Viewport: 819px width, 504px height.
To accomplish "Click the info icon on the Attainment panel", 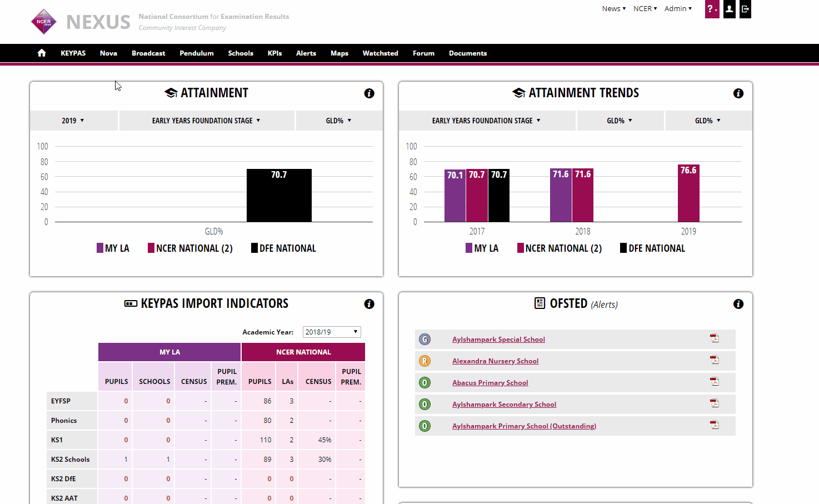I will [369, 93].
